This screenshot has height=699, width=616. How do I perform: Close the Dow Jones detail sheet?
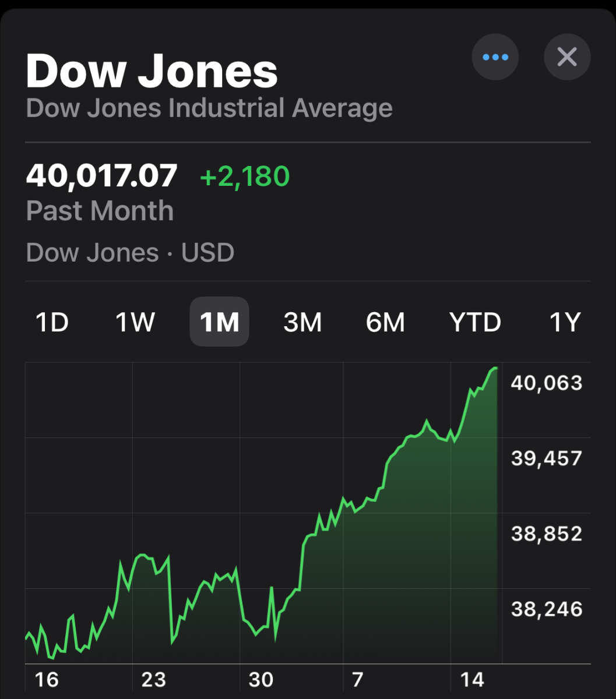(567, 57)
